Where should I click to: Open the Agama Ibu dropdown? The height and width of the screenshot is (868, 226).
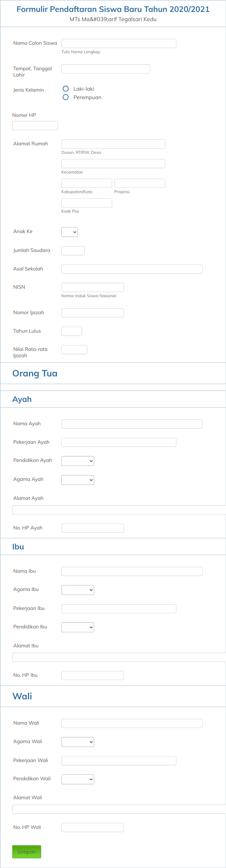point(78,590)
